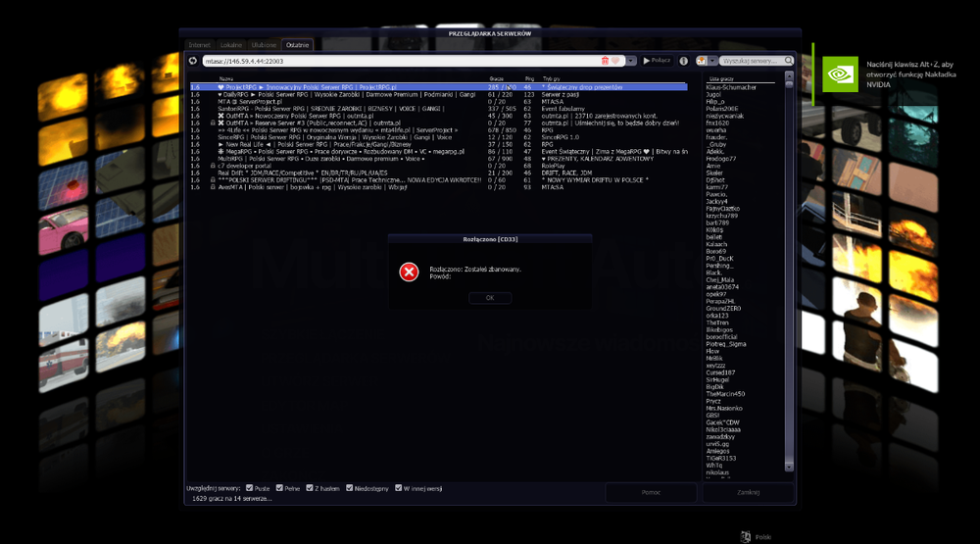Image resolution: width=980 pixels, height=544 pixels.
Task: Select the ProjectRPG server row
Action: [438, 87]
